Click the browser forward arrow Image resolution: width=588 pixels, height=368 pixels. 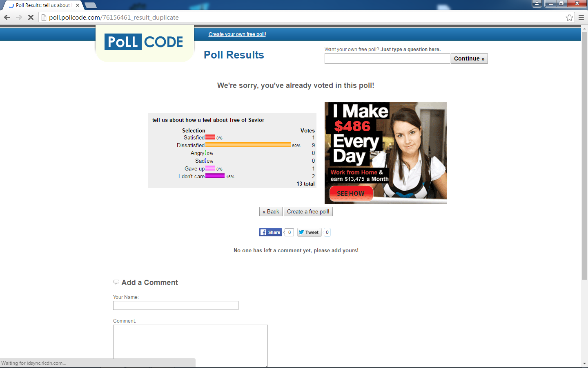(19, 17)
